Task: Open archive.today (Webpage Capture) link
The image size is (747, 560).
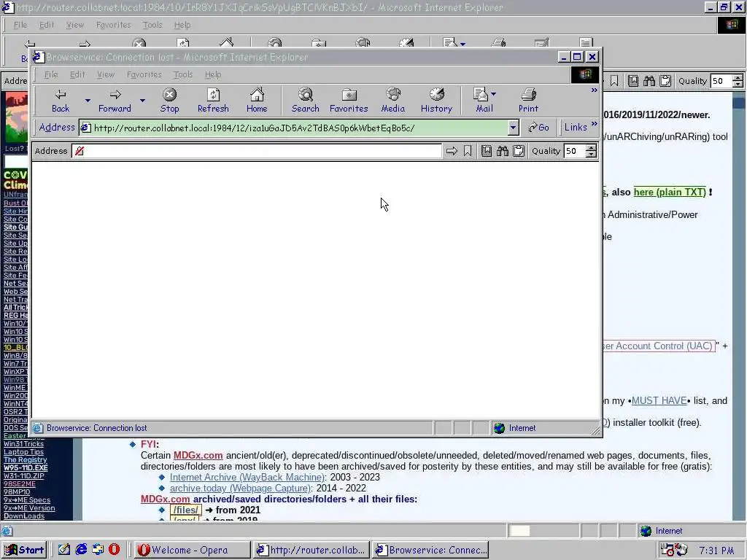Action: click(x=240, y=488)
